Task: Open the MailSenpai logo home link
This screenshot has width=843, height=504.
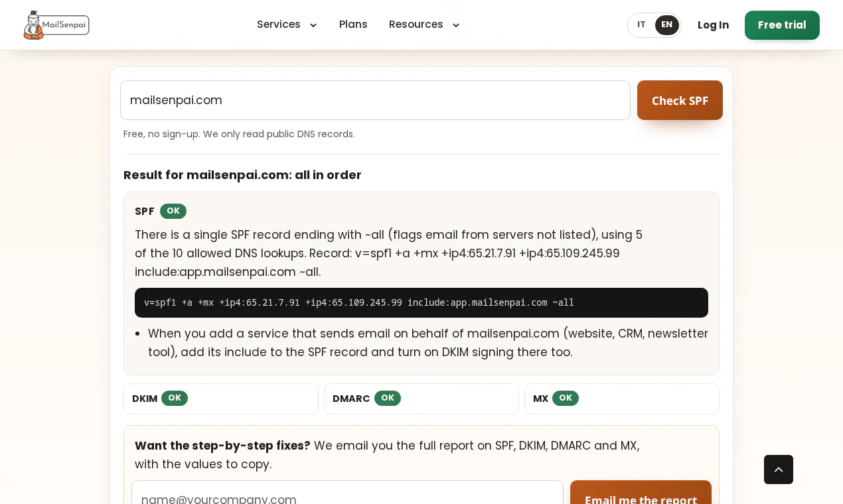Action: coord(56,25)
